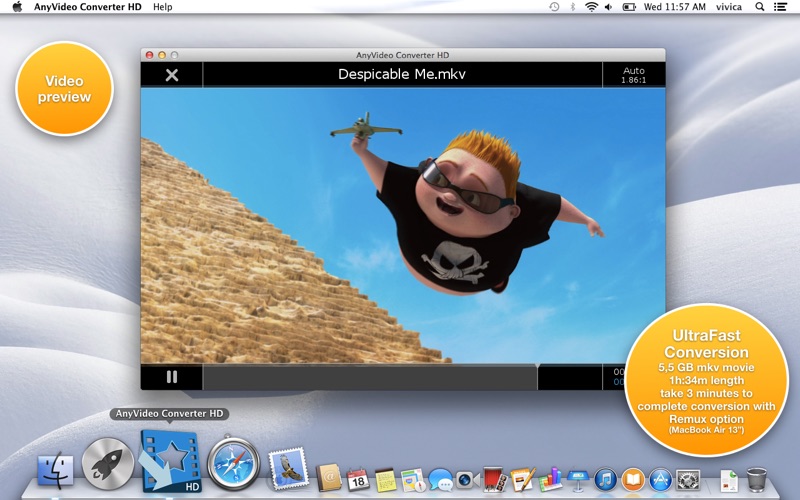This screenshot has height=500, width=800.
Task: Open Photo Booth icon in Dock
Action: (495, 479)
